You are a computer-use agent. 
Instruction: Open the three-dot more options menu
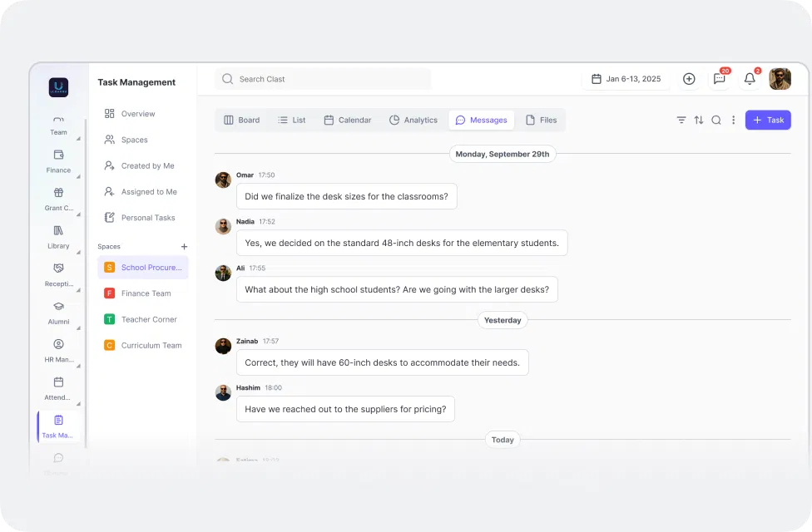click(733, 120)
